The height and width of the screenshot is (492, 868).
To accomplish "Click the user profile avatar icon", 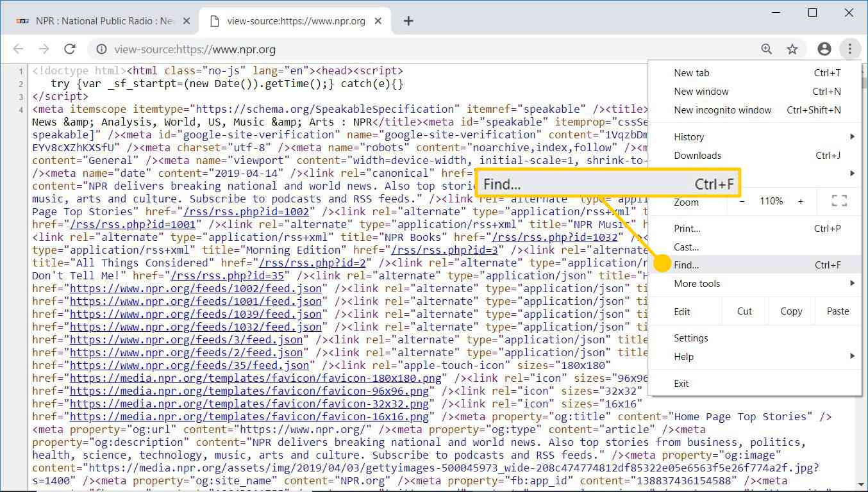I will (824, 49).
